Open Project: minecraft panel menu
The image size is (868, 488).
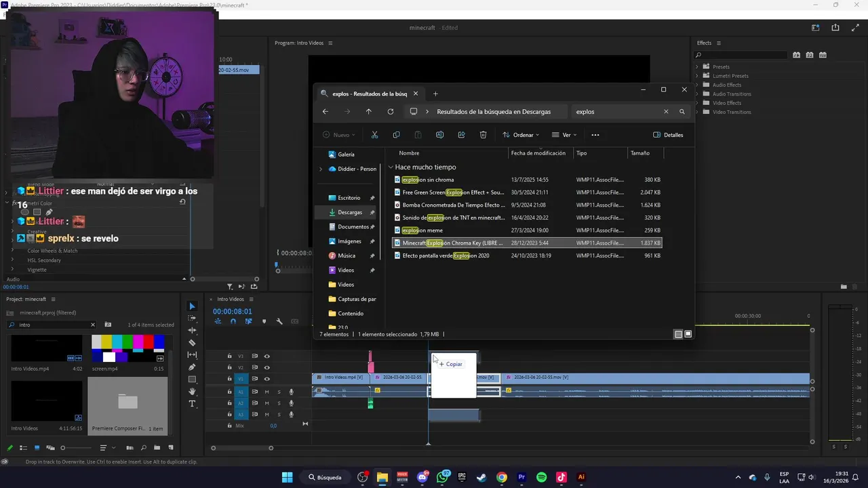[x=53, y=299]
